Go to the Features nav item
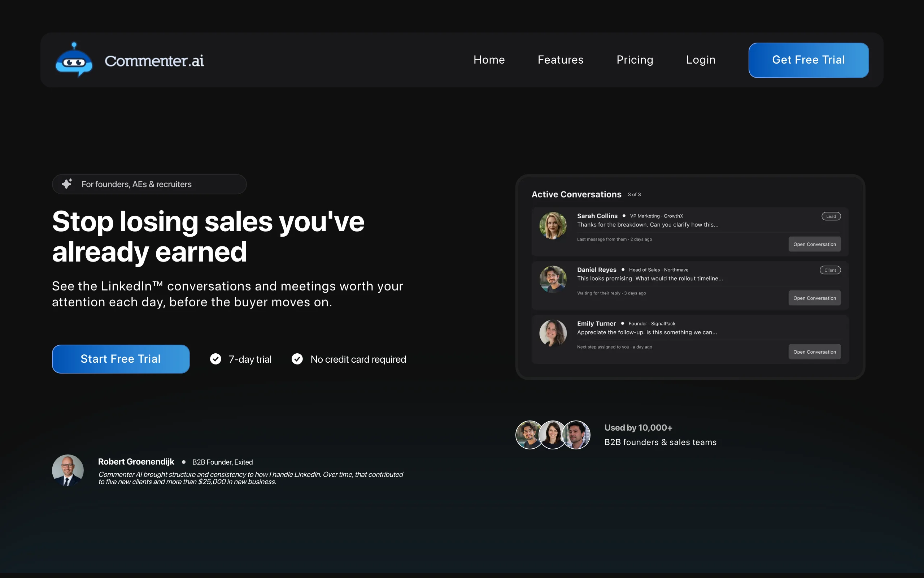This screenshot has height=578, width=924. [561, 60]
